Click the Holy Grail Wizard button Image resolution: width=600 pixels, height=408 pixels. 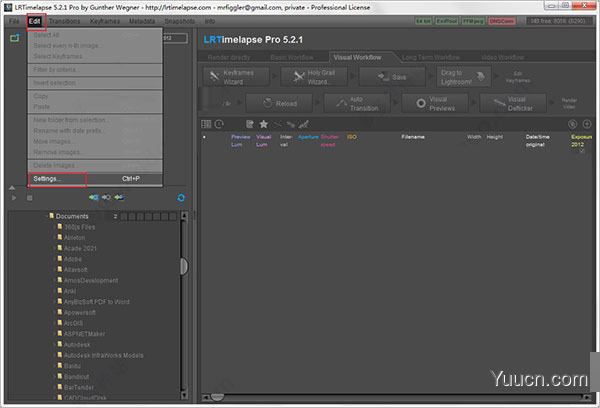click(314, 77)
